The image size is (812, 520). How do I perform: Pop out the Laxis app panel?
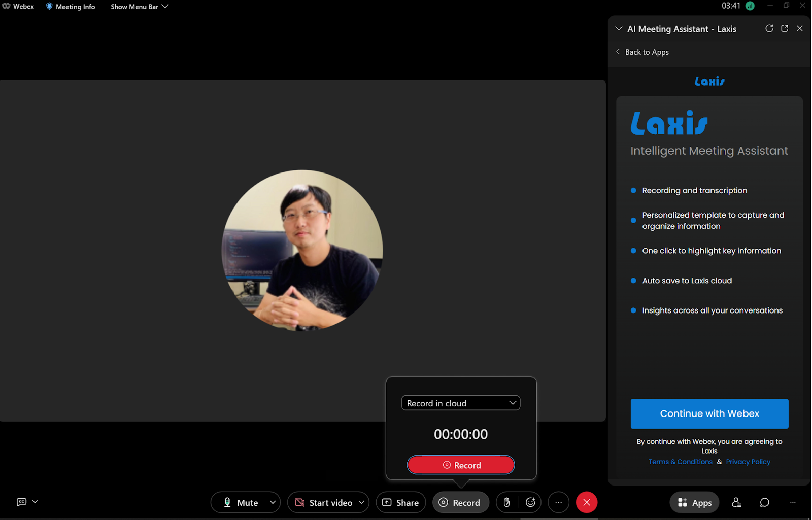click(x=785, y=29)
